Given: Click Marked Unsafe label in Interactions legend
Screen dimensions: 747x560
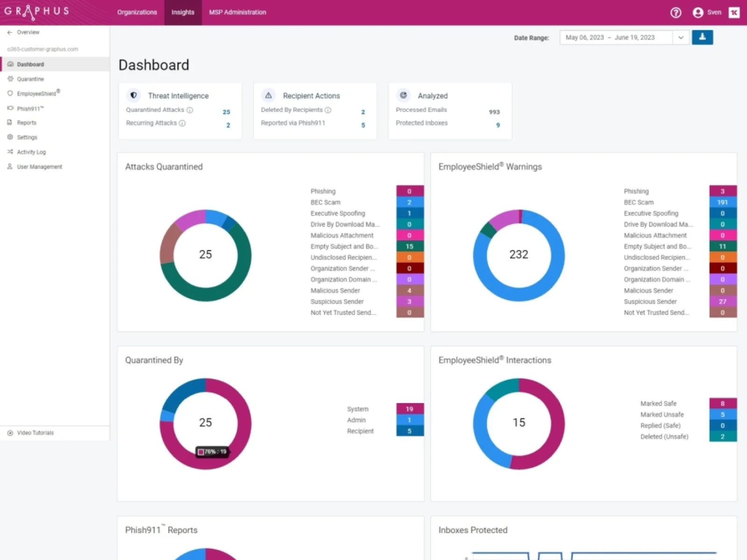Looking at the screenshot, I should point(662,414).
